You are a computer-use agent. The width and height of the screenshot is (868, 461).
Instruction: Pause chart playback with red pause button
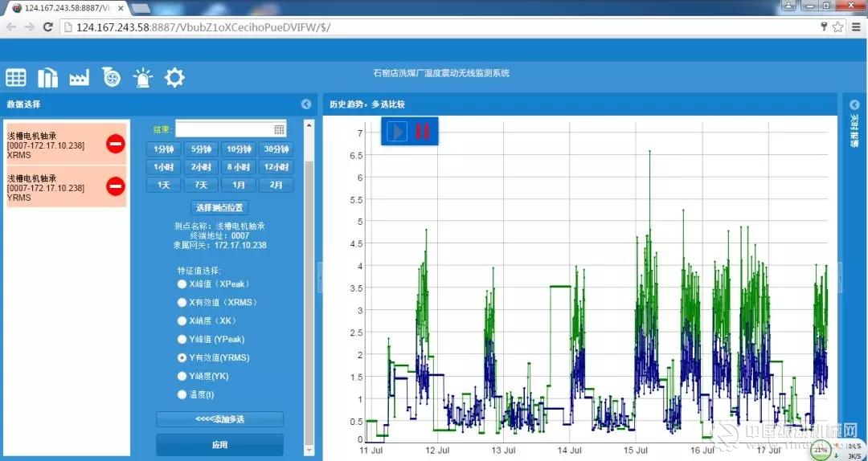[422, 132]
